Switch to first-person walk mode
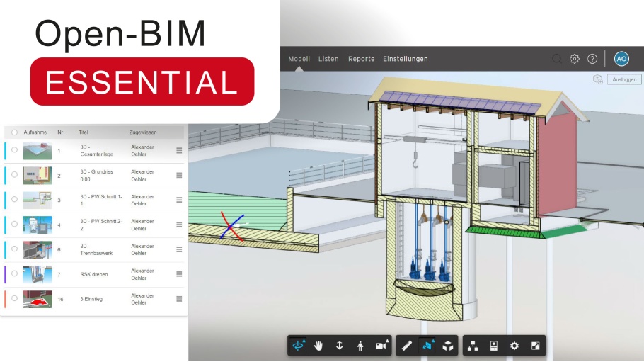Screen dimensions: 644x362 tap(360, 346)
